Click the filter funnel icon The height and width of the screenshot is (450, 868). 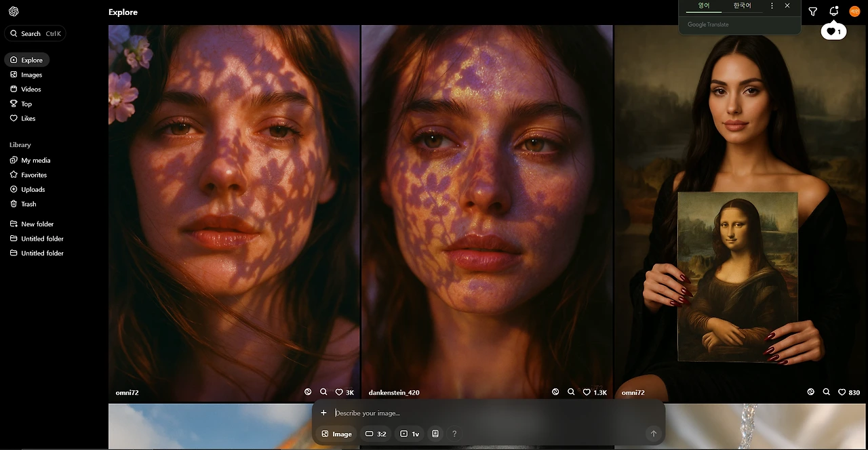tap(812, 12)
